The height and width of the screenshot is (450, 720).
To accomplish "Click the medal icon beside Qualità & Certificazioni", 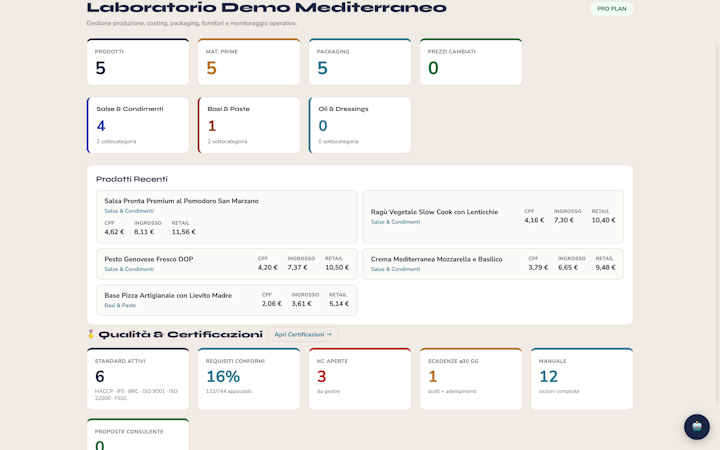I will click(x=91, y=334).
